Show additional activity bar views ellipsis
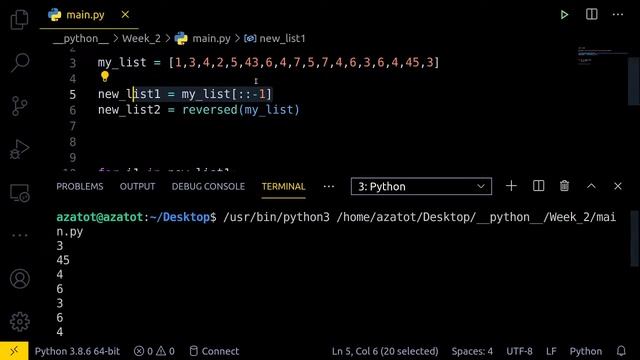Viewport: 640px width, 360px height. pyautogui.click(x=19, y=236)
